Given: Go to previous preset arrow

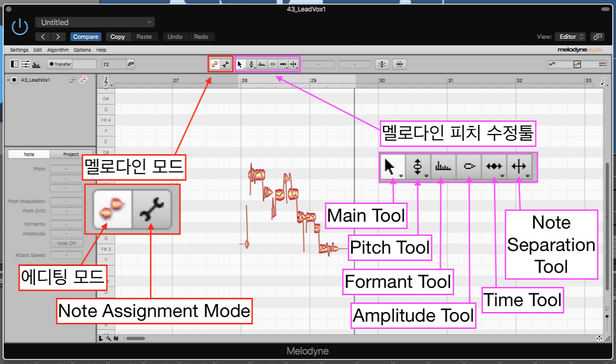Looking at the screenshot, I should point(43,37).
